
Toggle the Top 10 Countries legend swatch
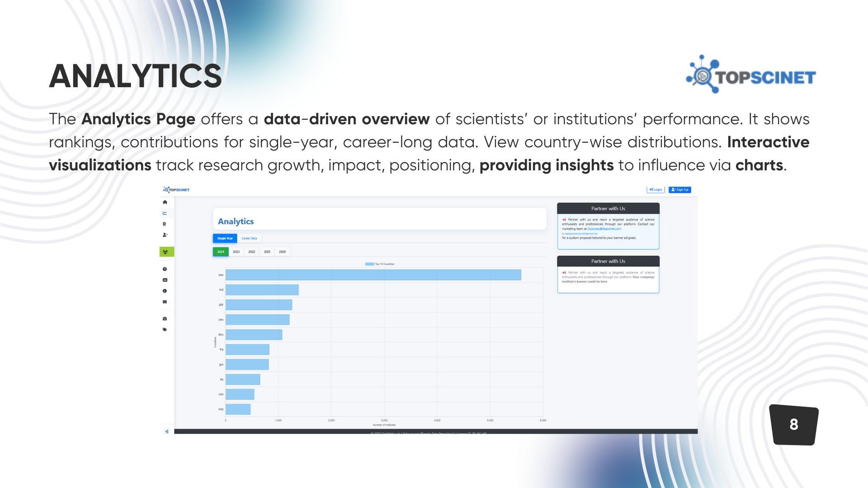click(x=369, y=264)
